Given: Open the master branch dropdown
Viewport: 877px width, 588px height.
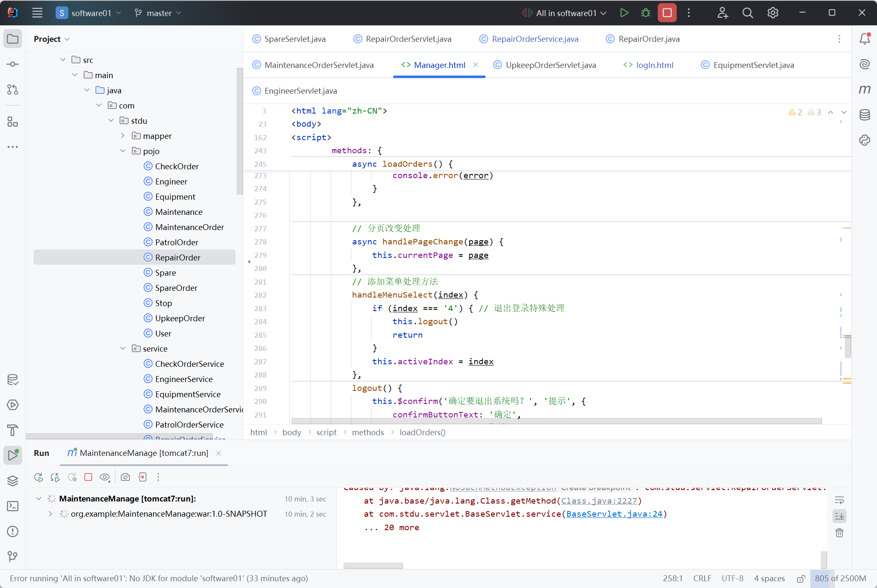Looking at the screenshot, I should (x=158, y=13).
